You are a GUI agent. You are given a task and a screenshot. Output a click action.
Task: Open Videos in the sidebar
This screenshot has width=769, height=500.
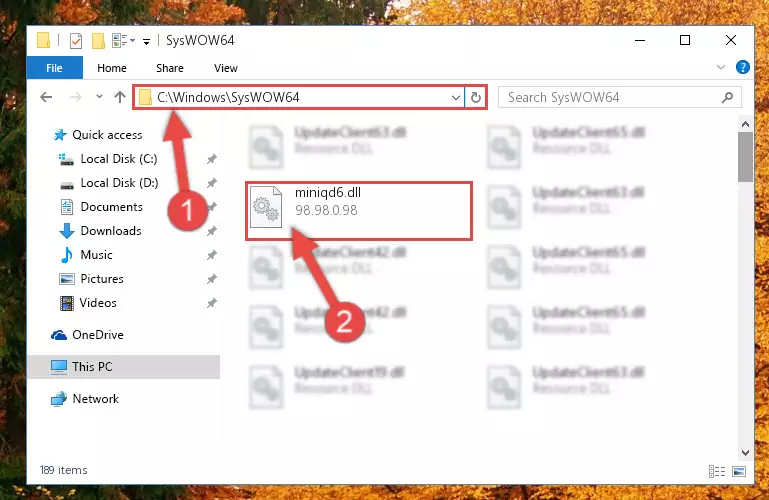[88, 303]
